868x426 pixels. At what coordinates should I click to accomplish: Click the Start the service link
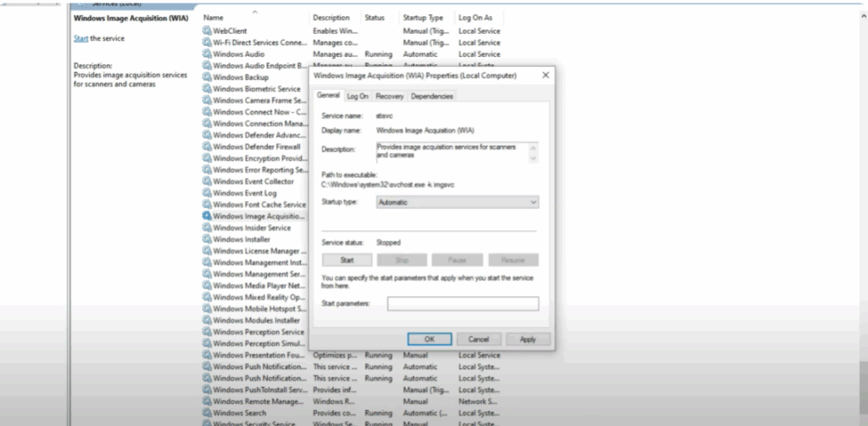click(81, 38)
